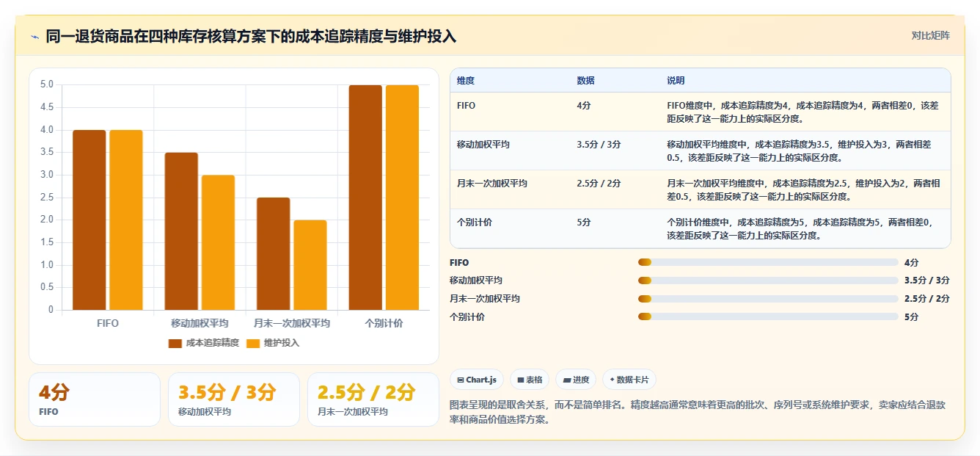The image size is (980, 456).
Task: Click the 移动加权平均 progress bar
Action: tap(768, 281)
